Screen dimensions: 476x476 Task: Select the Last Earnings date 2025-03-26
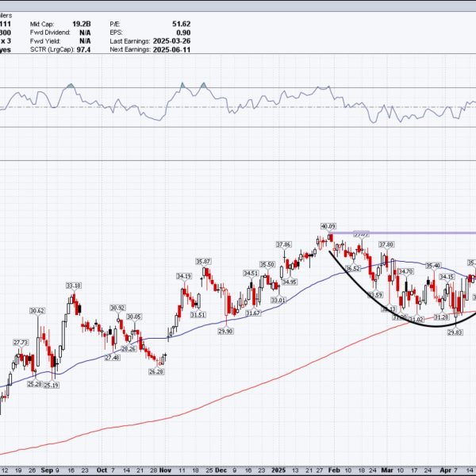171,41
